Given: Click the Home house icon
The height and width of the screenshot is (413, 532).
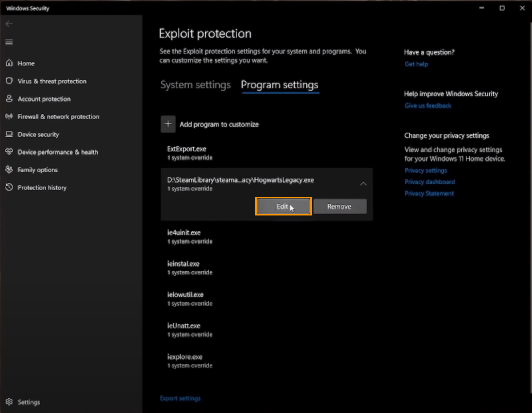Looking at the screenshot, I should 9,63.
